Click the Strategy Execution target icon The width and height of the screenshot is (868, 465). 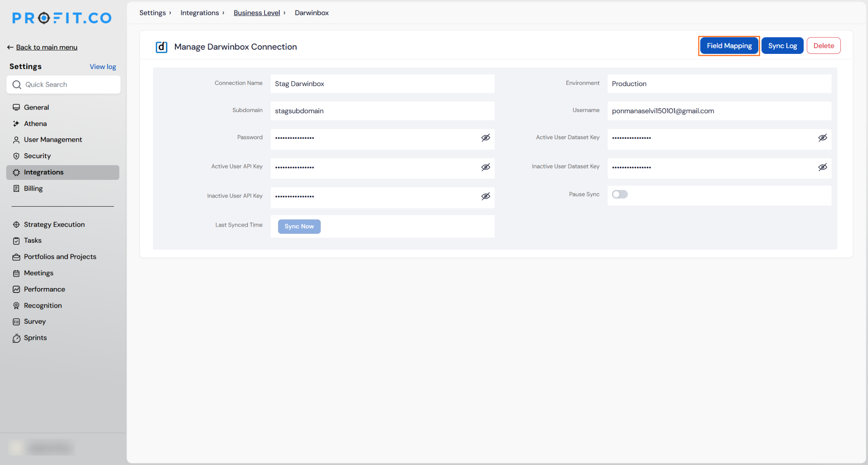16,224
